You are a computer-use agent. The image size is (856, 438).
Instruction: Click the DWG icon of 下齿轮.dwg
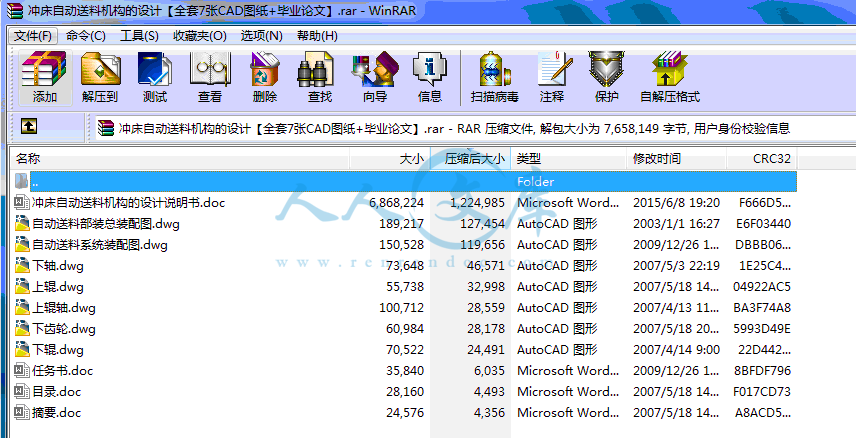point(22,329)
